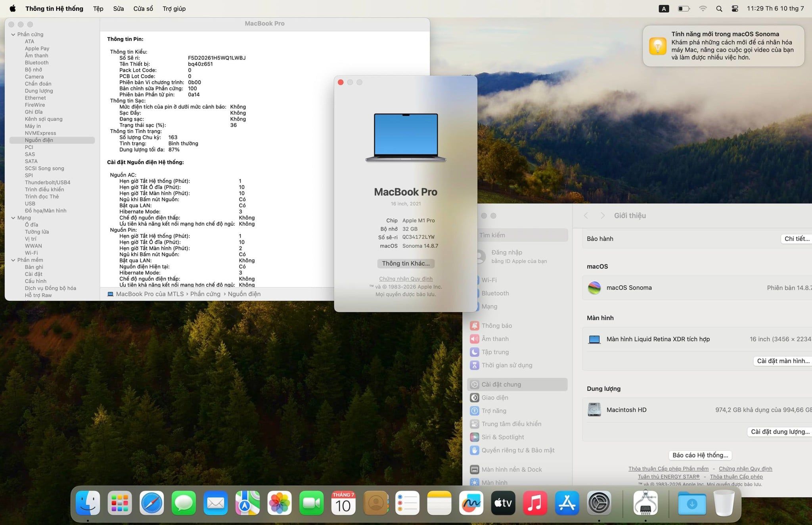Open Thỏa thuận Cấp phép Phần mềm link

tap(668, 469)
